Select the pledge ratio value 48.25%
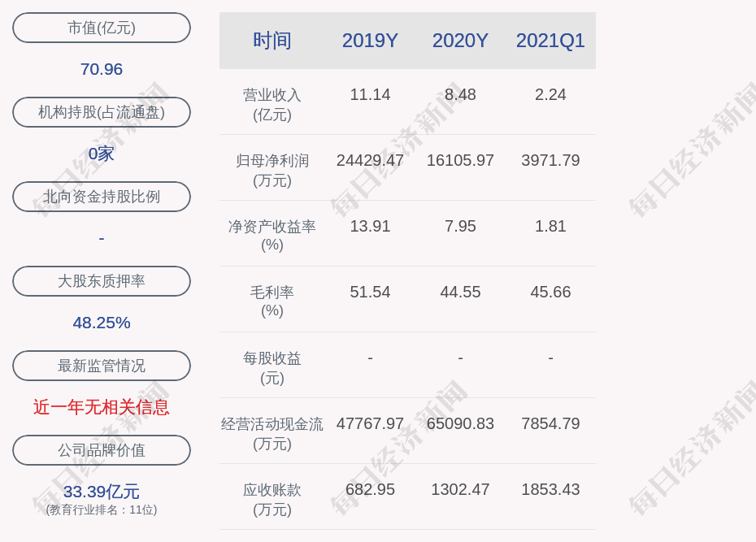 click(x=102, y=323)
